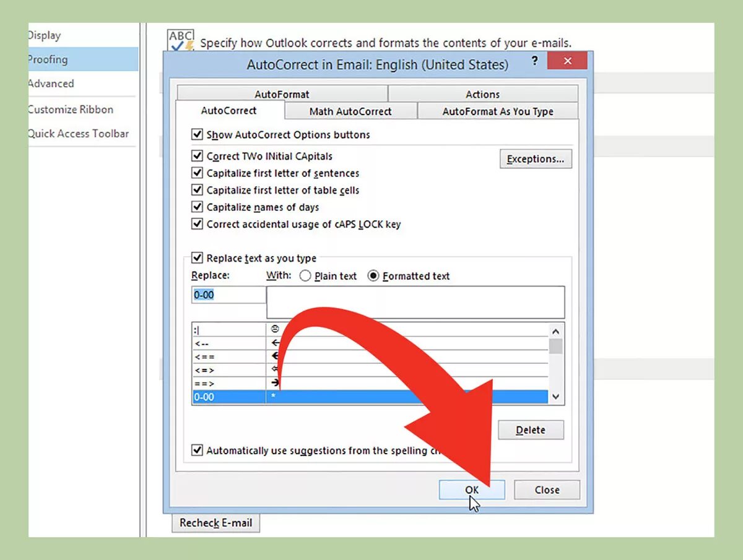The width and height of the screenshot is (743, 560).
Task: Toggle Capitalize names of days
Action: pos(198,207)
